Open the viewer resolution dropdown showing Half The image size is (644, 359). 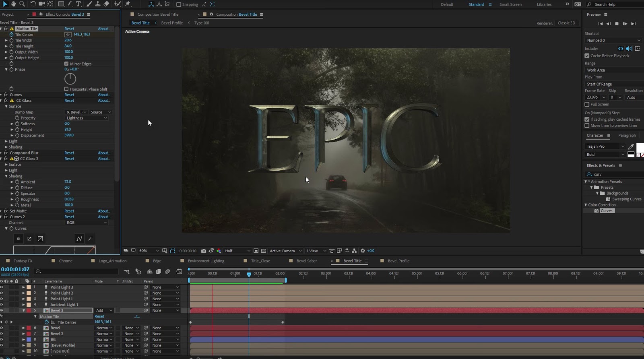237,251
